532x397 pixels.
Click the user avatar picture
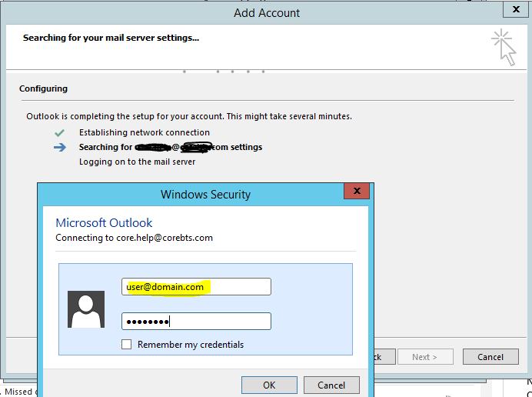(x=86, y=309)
